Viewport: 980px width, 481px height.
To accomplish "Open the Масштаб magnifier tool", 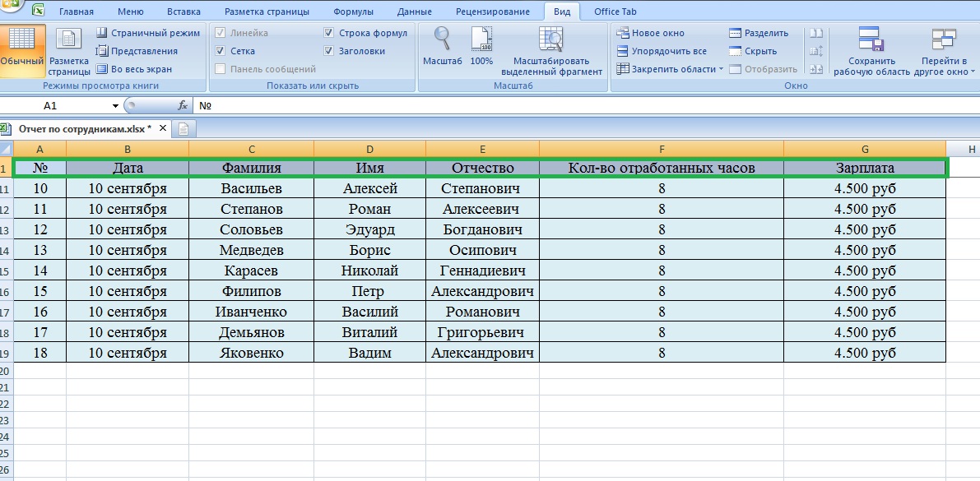I will click(443, 39).
